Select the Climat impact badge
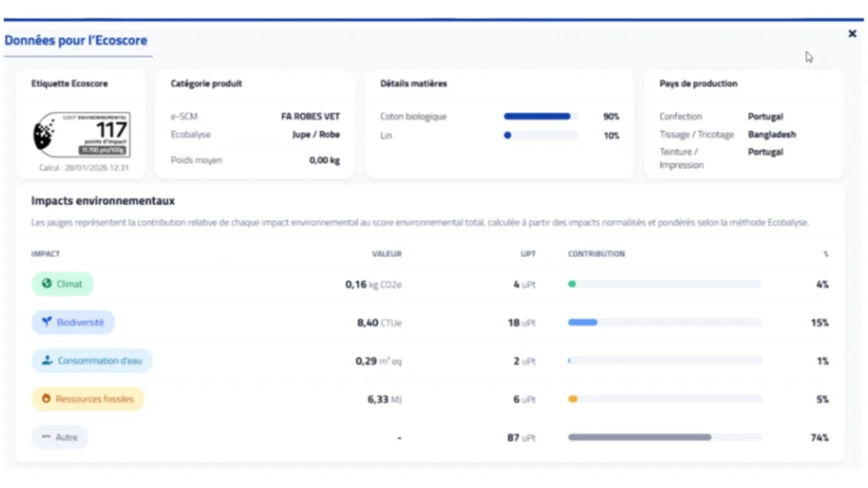 pyautogui.click(x=62, y=284)
